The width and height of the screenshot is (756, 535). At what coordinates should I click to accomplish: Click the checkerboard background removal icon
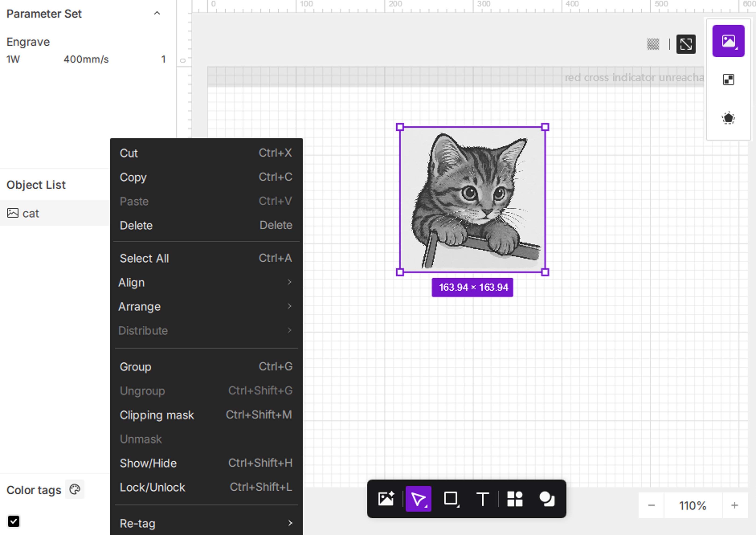click(x=728, y=80)
